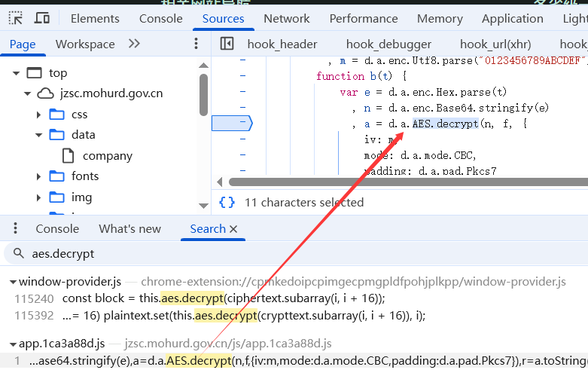Open the three-dot menu in the navigator pane
Image resolution: width=588 pixels, height=376 pixels.
197,44
